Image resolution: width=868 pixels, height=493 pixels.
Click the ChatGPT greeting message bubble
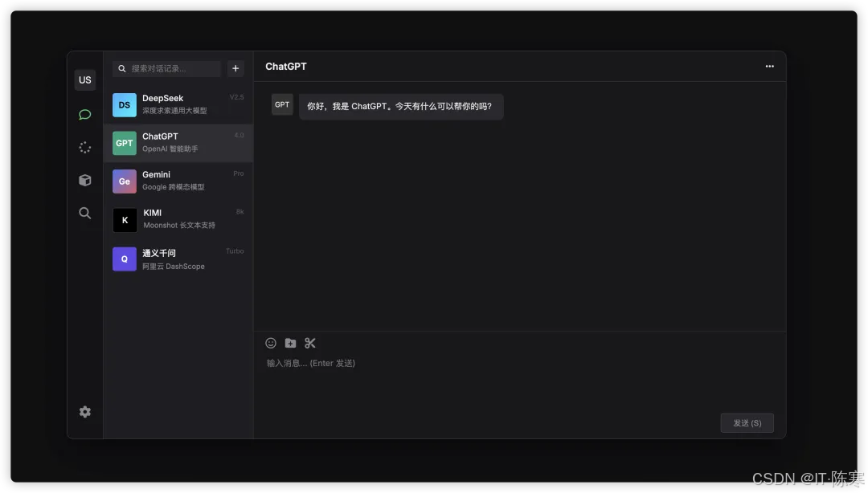tap(401, 106)
